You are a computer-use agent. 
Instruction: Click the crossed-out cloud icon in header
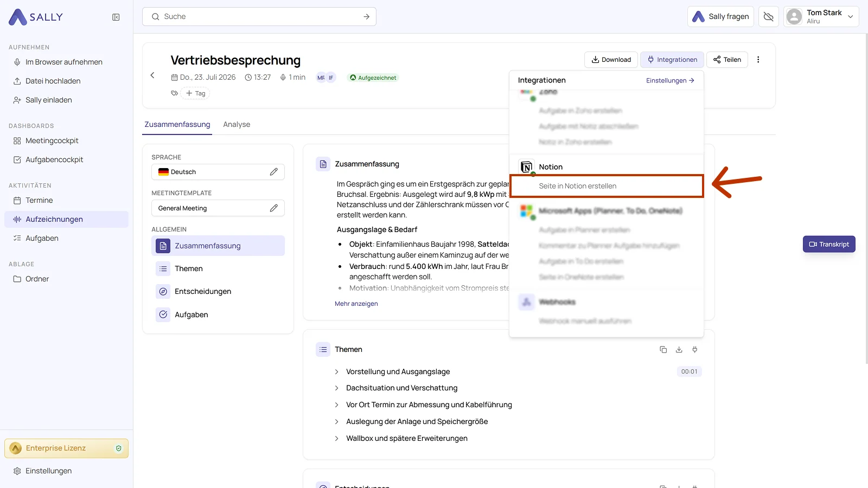769,17
